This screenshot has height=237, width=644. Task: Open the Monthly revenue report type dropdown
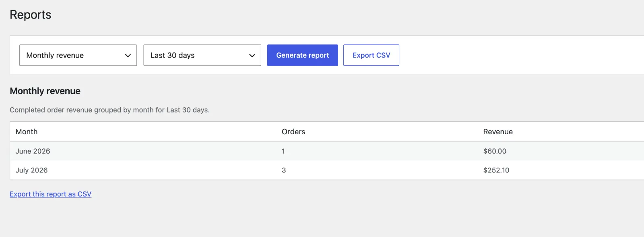[78, 55]
